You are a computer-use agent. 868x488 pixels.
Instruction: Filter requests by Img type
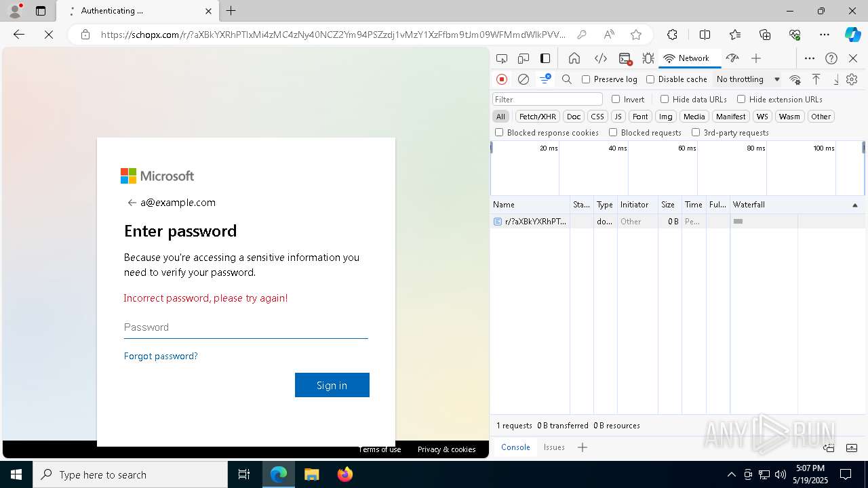point(666,117)
